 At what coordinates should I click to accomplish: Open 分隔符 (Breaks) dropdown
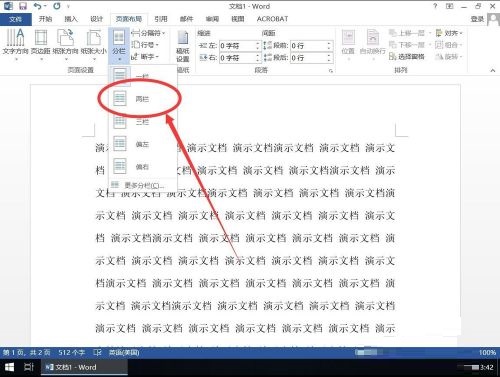point(148,33)
